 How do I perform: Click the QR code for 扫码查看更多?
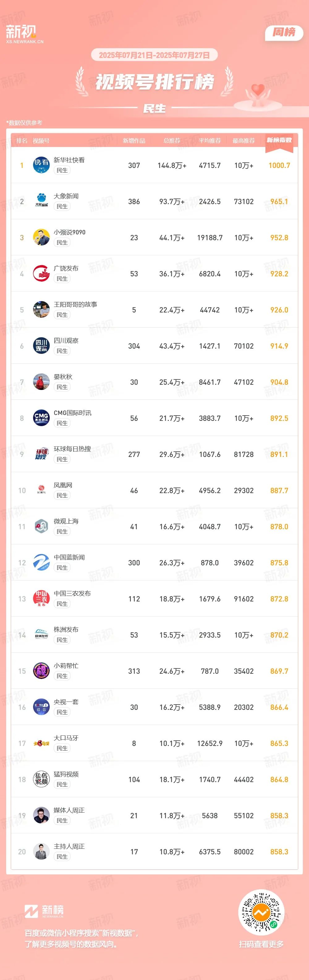click(261, 912)
